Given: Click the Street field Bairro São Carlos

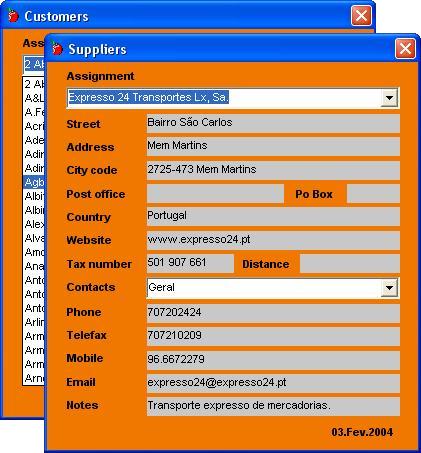Looking at the screenshot, I should 273,123.
